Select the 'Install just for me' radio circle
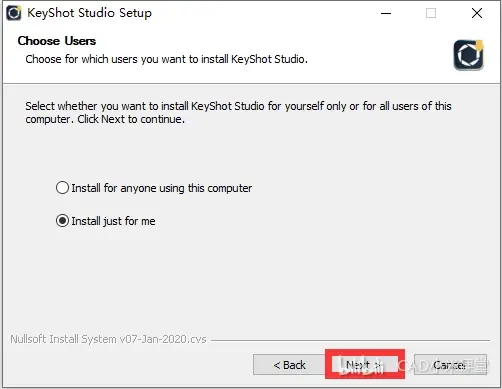502x389 pixels. tap(62, 221)
